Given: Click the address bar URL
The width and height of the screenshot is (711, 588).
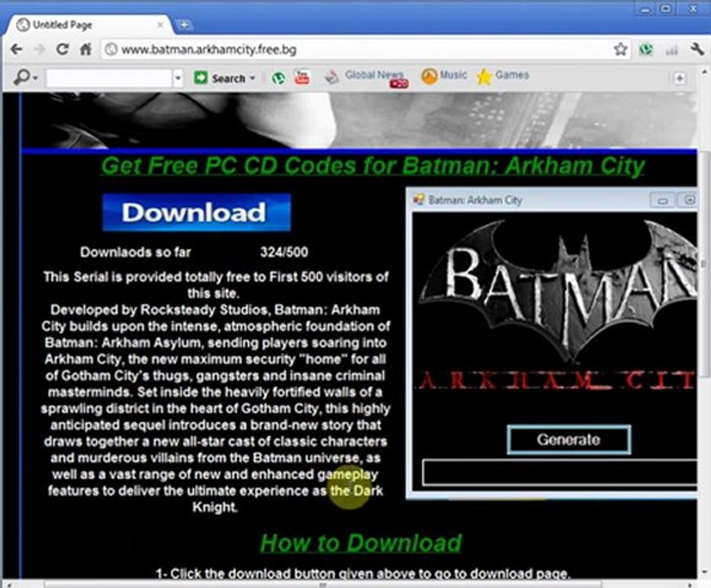Looking at the screenshot, I should point(208,49).
